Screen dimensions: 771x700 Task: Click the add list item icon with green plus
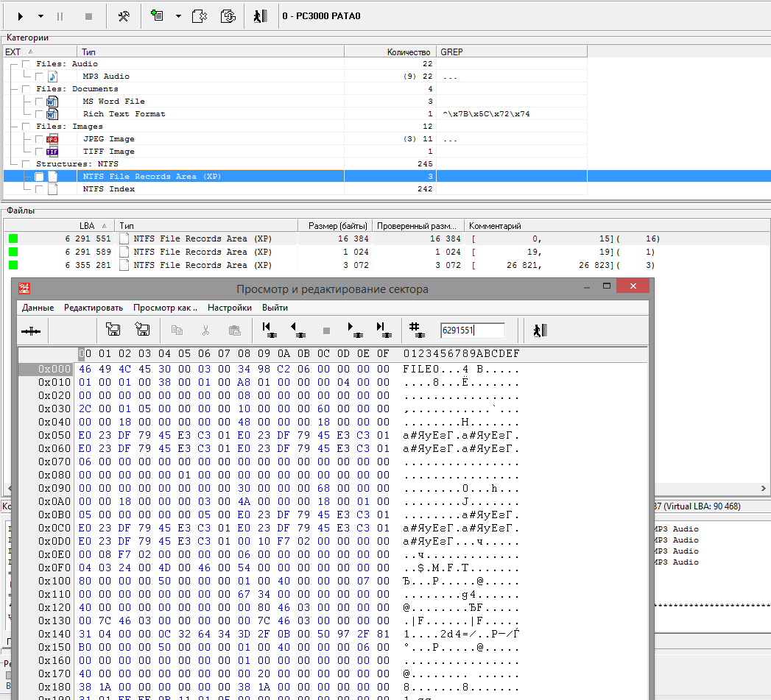tap(156, 15)
